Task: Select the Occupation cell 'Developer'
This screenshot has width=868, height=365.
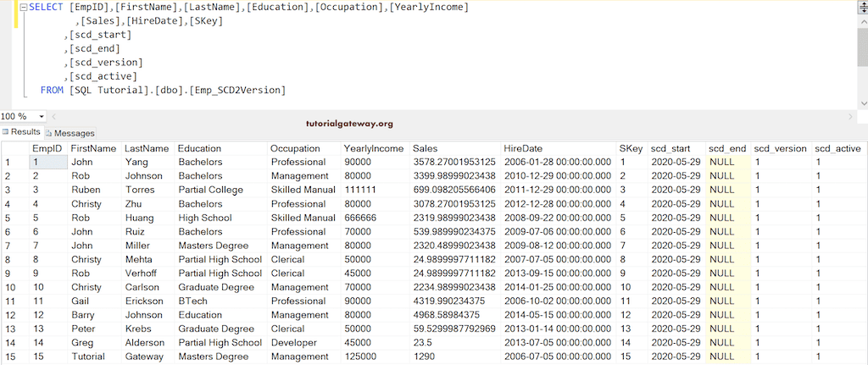Action: point(304,342)
